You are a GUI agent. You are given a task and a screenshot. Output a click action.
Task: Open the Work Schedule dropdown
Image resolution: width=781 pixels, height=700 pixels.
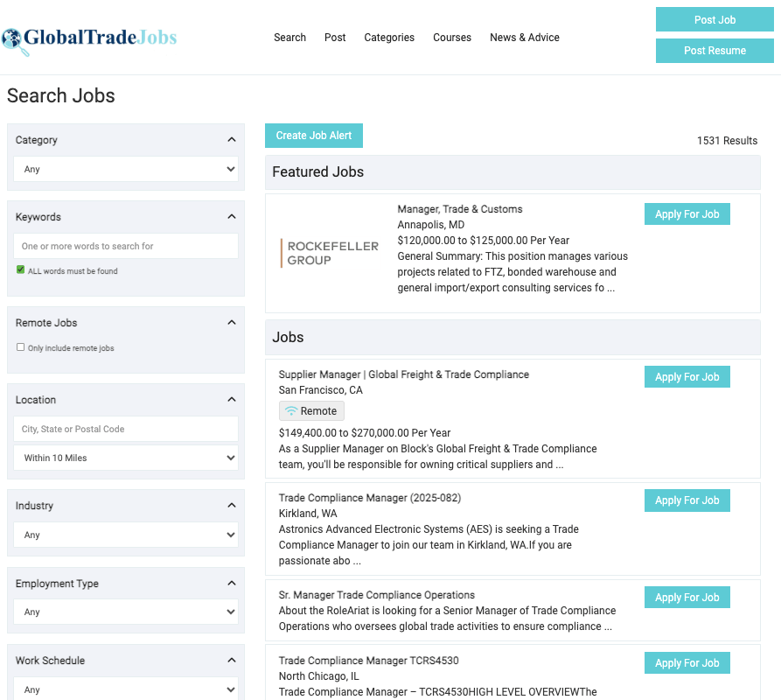coord(126,689)
